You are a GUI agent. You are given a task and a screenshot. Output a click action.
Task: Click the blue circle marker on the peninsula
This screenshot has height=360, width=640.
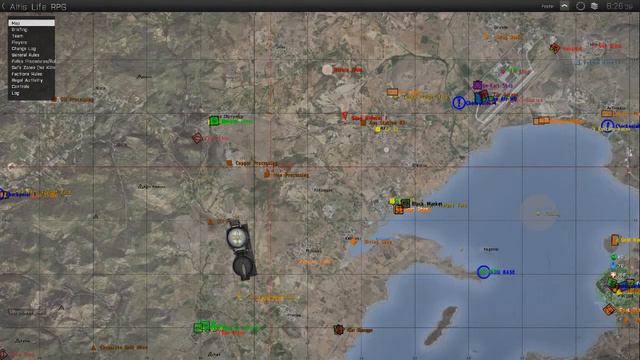coord(484,271)
